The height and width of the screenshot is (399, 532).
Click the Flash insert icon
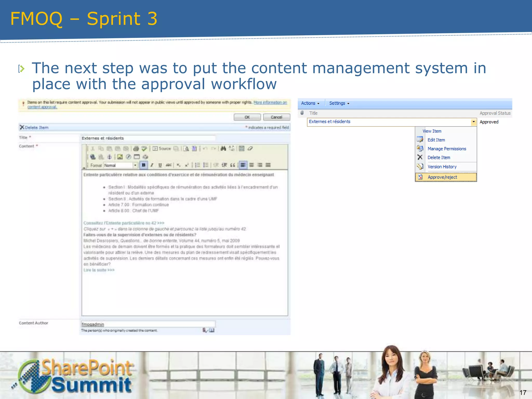(x=128, y=157)
